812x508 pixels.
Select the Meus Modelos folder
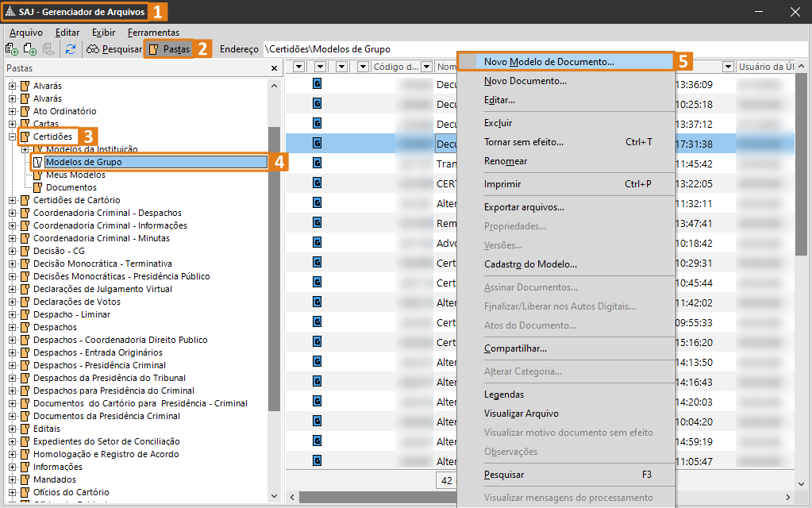(x=75, y=175)
